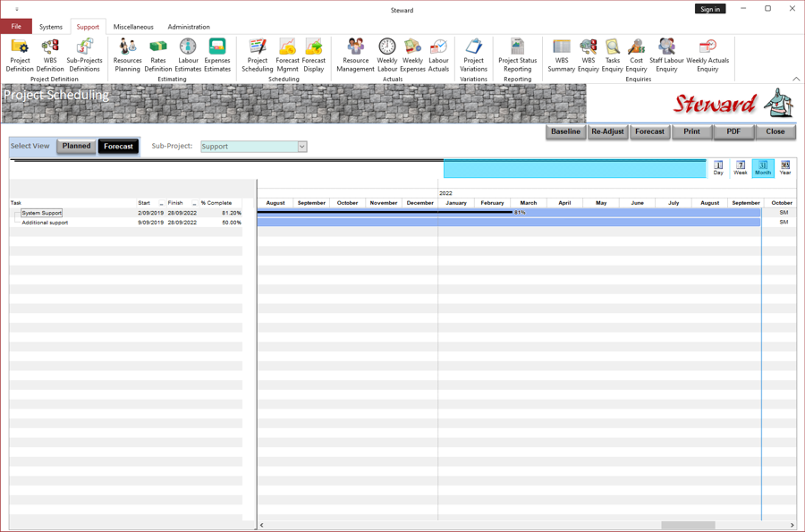The image size is (805, 532).
Task: Click the Baseline button
Action: [x=566, y=131]
